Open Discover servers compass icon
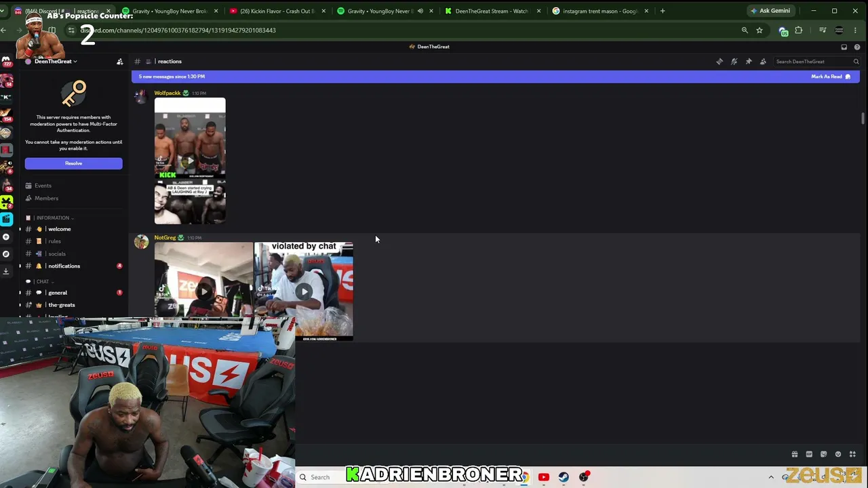 click(6, 254)
